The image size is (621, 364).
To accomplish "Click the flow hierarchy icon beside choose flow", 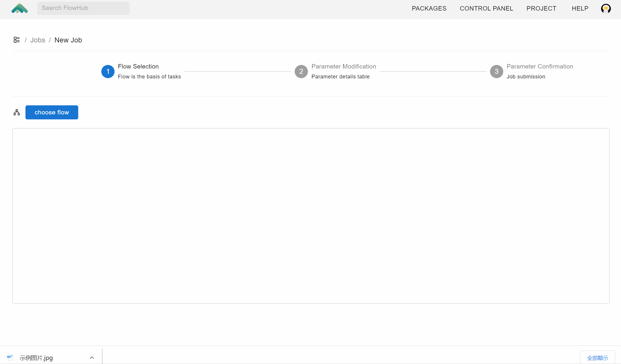I will [x=17, y=112].
